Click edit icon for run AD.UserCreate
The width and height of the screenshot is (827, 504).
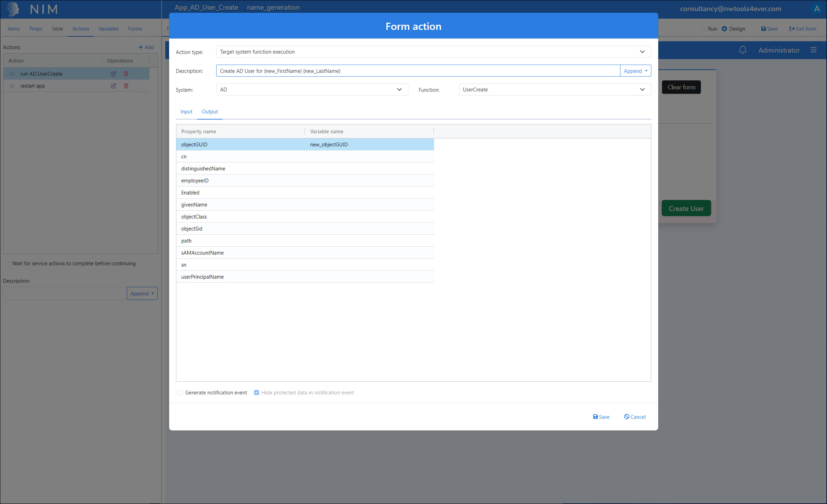coord(113,74)
